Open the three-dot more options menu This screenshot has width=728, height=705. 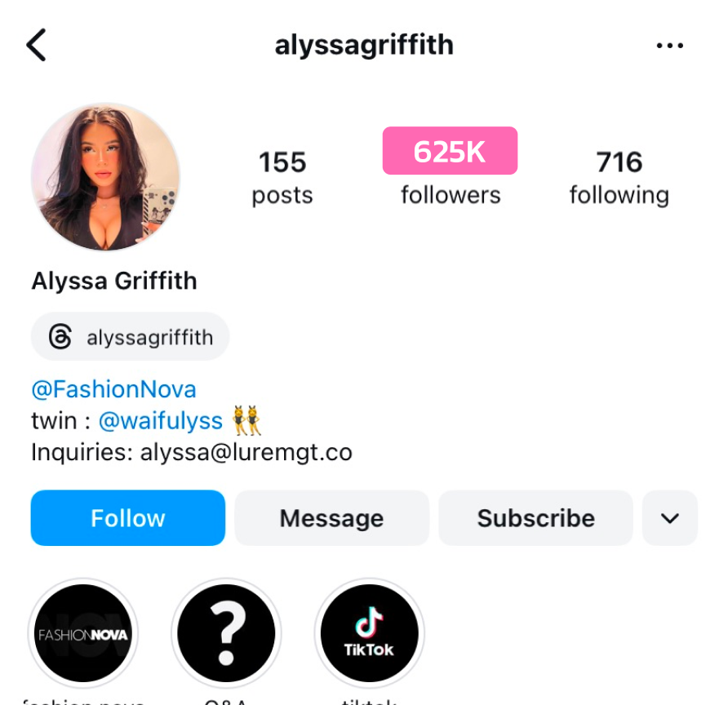(x=669, y=46)
